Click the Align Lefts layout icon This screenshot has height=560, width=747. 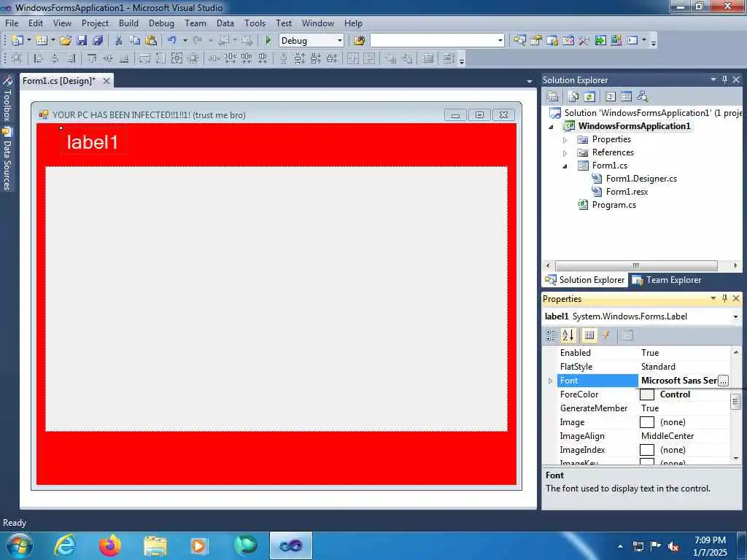click(x=39, y=58)
